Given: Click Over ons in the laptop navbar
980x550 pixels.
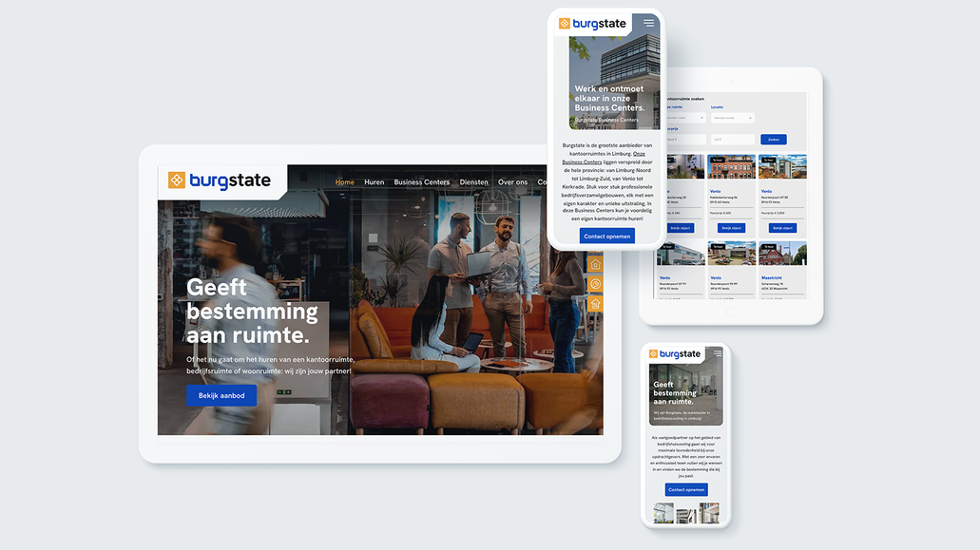Looking at the screenshot, I should point(513,181).
